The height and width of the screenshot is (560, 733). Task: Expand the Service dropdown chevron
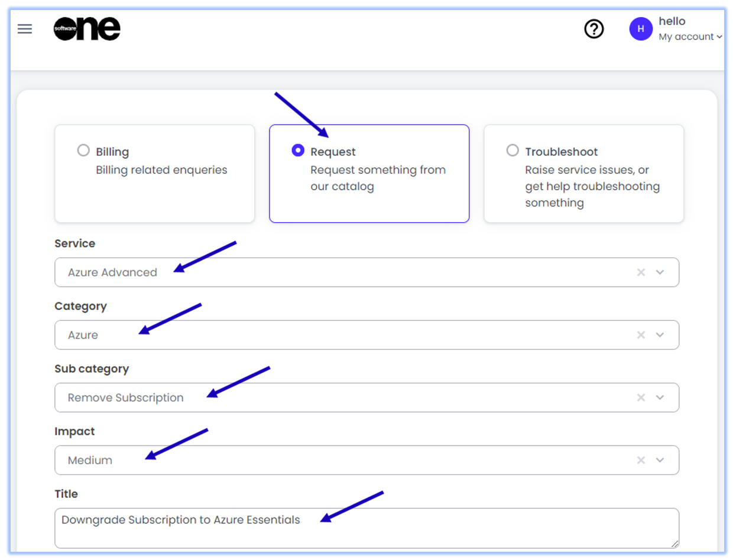coord(660,272)
